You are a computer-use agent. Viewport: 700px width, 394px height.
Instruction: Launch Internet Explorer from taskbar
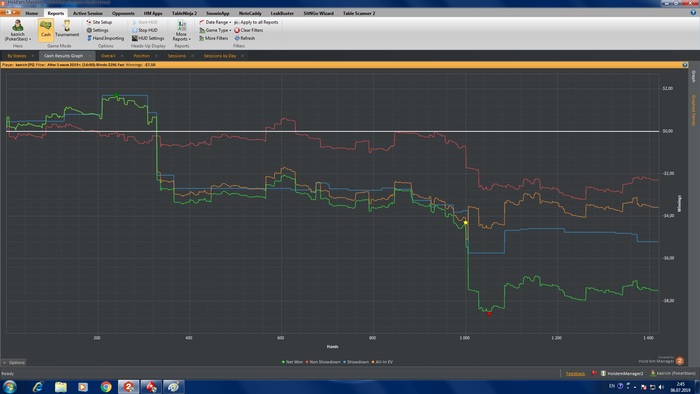(x=38, y=386)
